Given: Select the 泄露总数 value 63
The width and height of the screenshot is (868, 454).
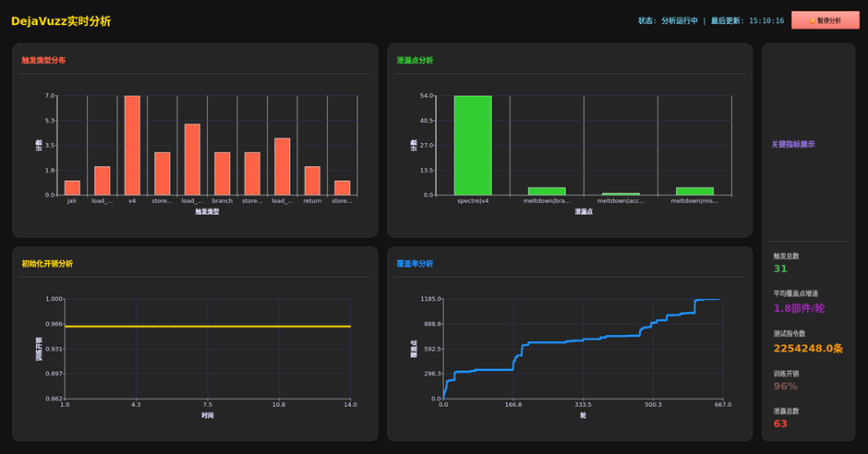Looking at the screenshot, I should pyautogui.click(x=780, y=424).
